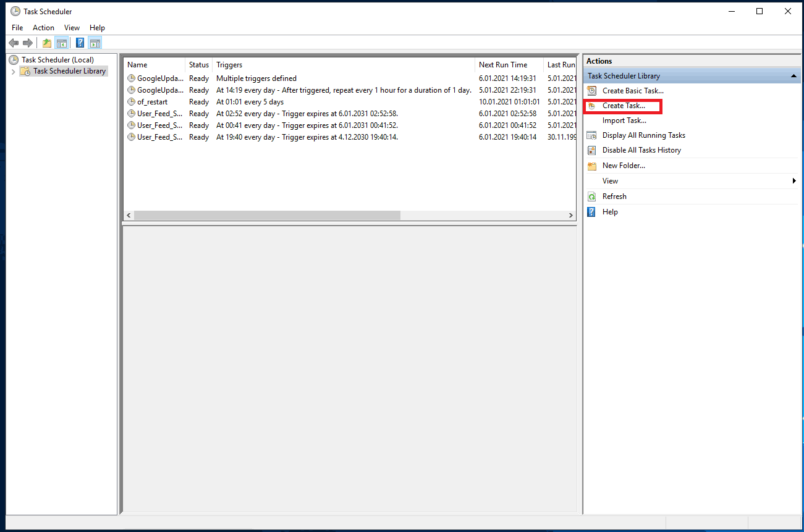Click the Back arrow toolbar icon
804x532 pixels.
[x=14, y=43]
